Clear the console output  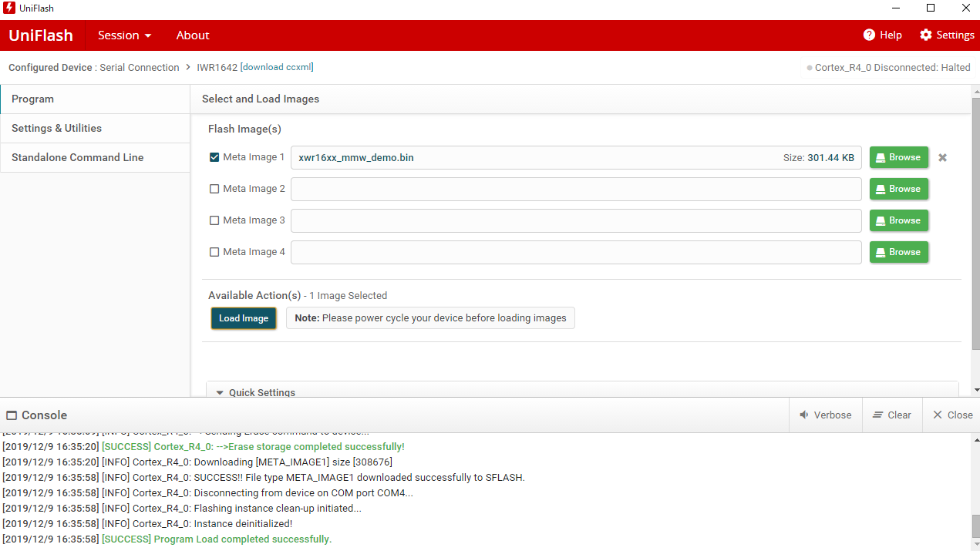(892, 415)
